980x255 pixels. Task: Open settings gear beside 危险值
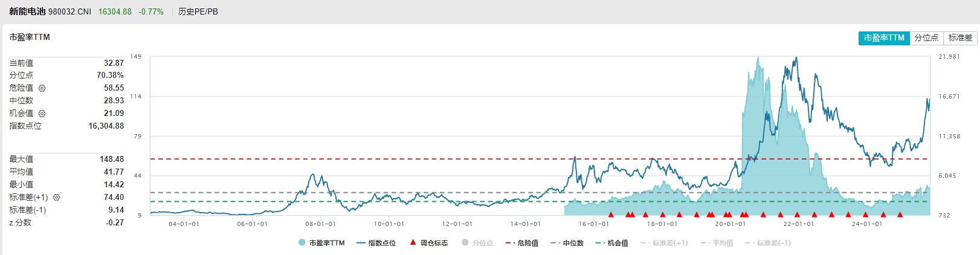[42, 88]
